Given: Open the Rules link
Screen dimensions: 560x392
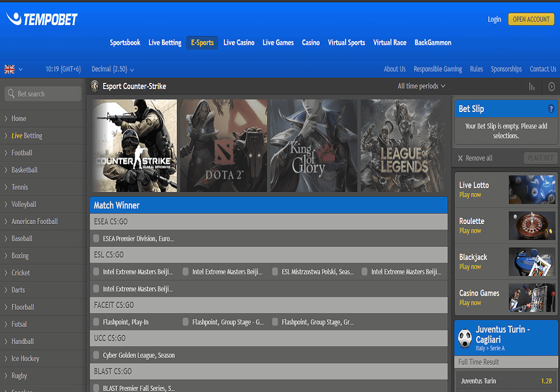Looking at the screenshot, I should [477, 69].
